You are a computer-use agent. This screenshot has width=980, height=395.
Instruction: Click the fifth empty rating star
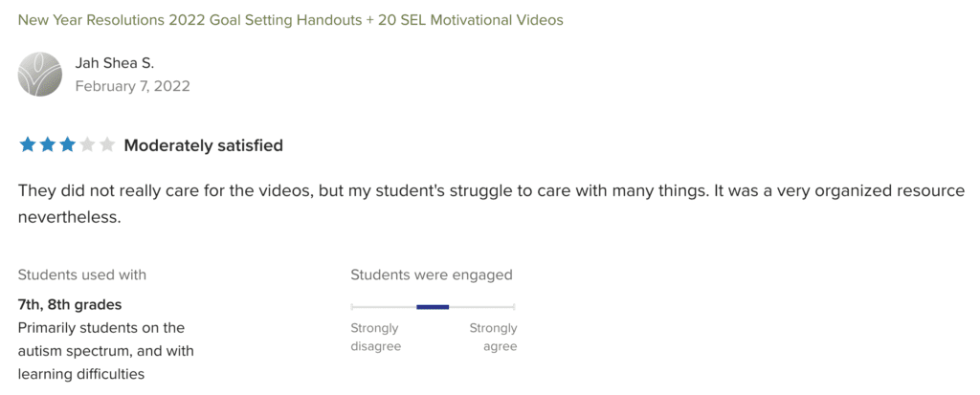[x=107, y=145]
